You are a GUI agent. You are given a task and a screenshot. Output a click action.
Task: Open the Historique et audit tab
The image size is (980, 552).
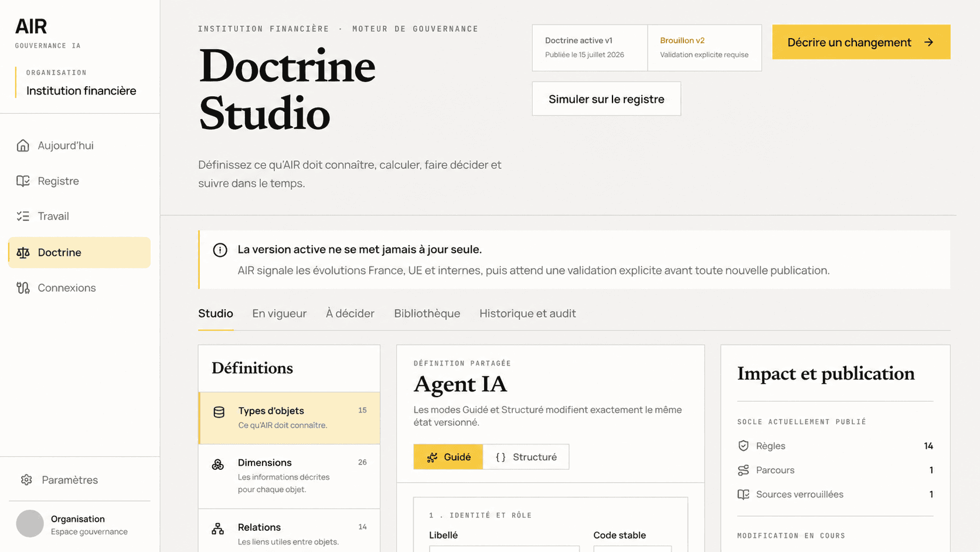(528, 314)
